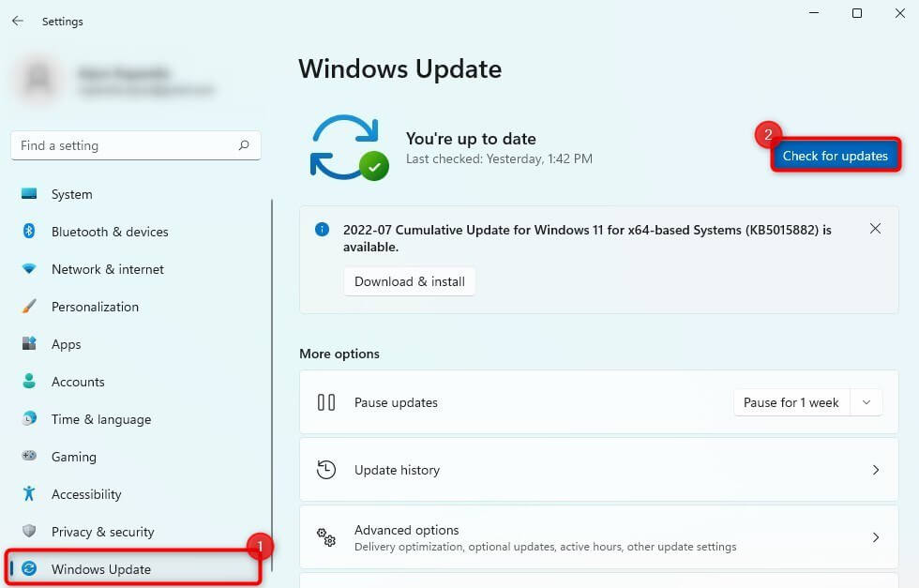Click the Update history clock icon
919x588 pixels.
326,470
